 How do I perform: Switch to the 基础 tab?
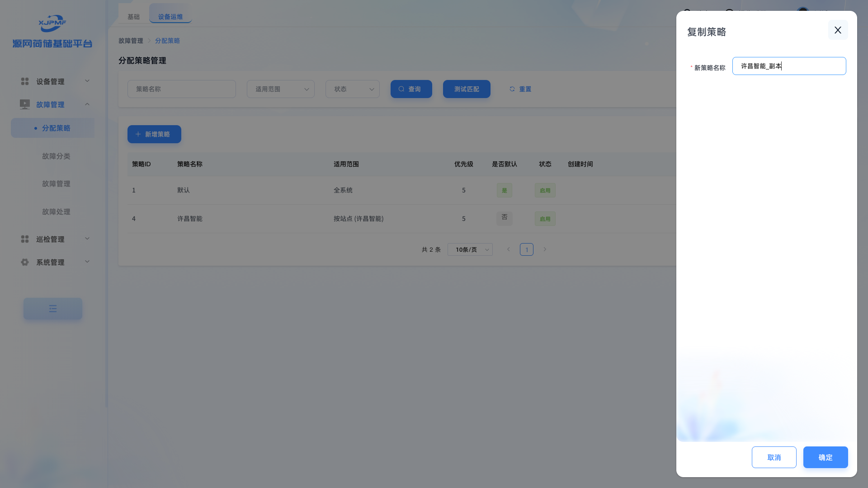133,17
